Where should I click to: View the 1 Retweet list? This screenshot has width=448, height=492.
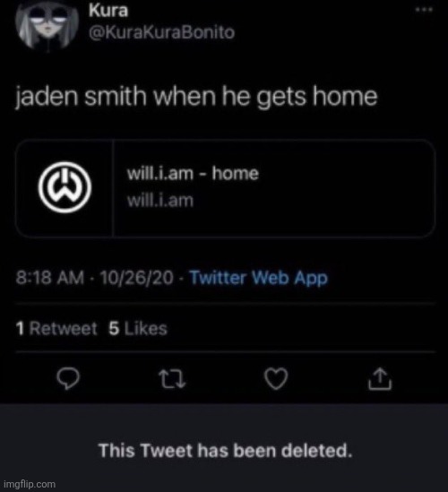56,329
